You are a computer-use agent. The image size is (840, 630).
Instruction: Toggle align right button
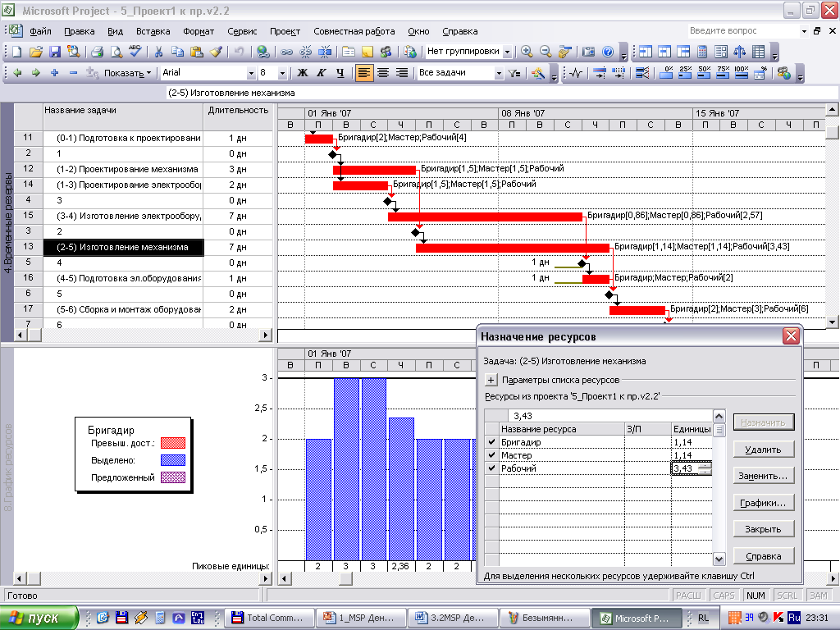[x=402, y=73]
